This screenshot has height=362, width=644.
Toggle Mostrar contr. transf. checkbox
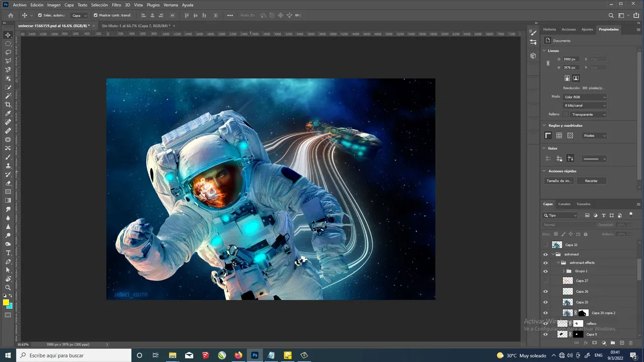point(96,15)
